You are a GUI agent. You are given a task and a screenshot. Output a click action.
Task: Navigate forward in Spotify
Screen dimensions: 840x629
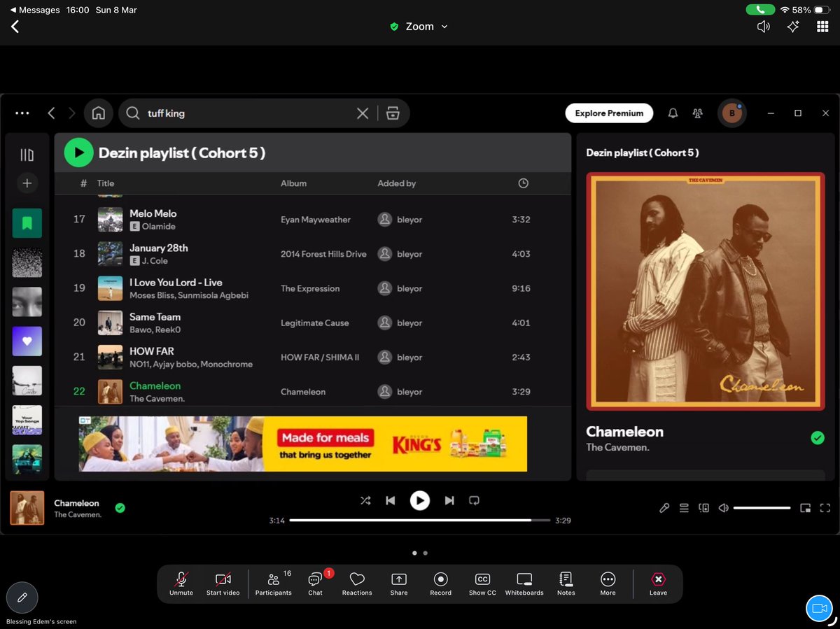click(x=72, y=113)
